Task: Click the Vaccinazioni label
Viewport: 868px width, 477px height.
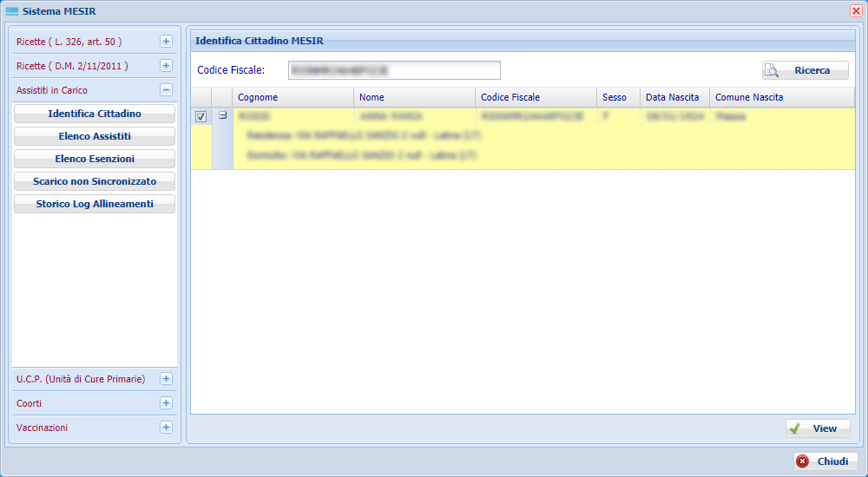Action: point(42,428)
